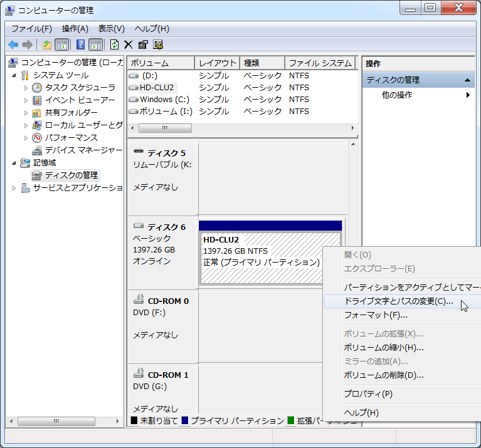Choose ドライブ文字とパスの変更(C)... from context menu
Image resolution: width=481 pixels, height=448 pixels.
coord(403,301)
